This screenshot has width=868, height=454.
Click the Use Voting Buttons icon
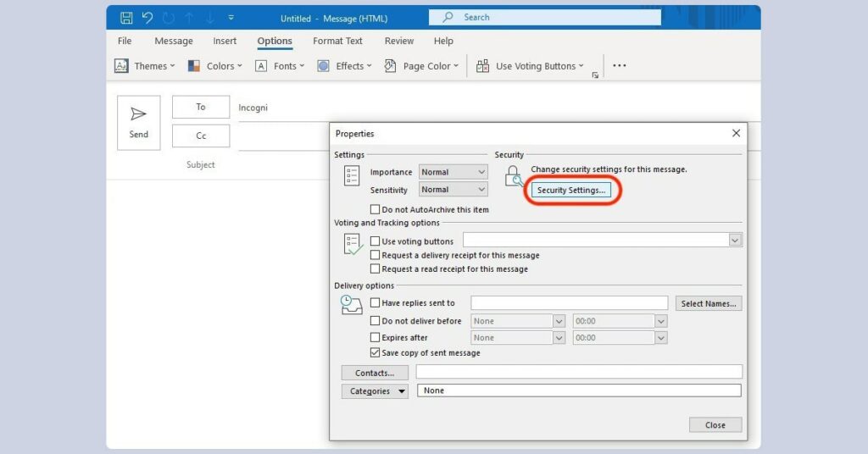(x=482, y=66)
